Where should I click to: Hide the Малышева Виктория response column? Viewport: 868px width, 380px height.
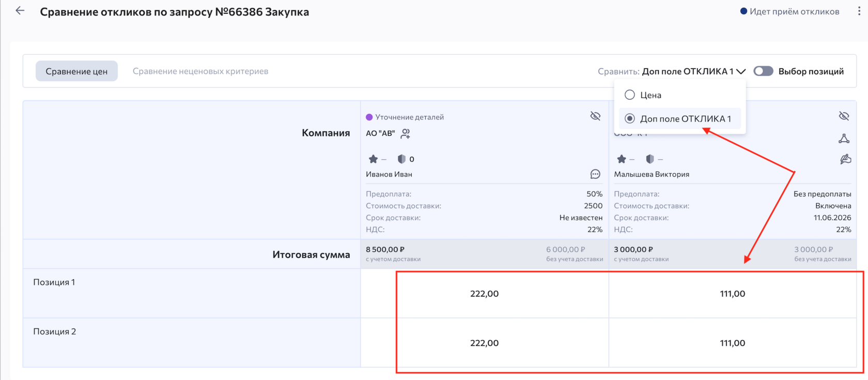[x=844, y=116]
